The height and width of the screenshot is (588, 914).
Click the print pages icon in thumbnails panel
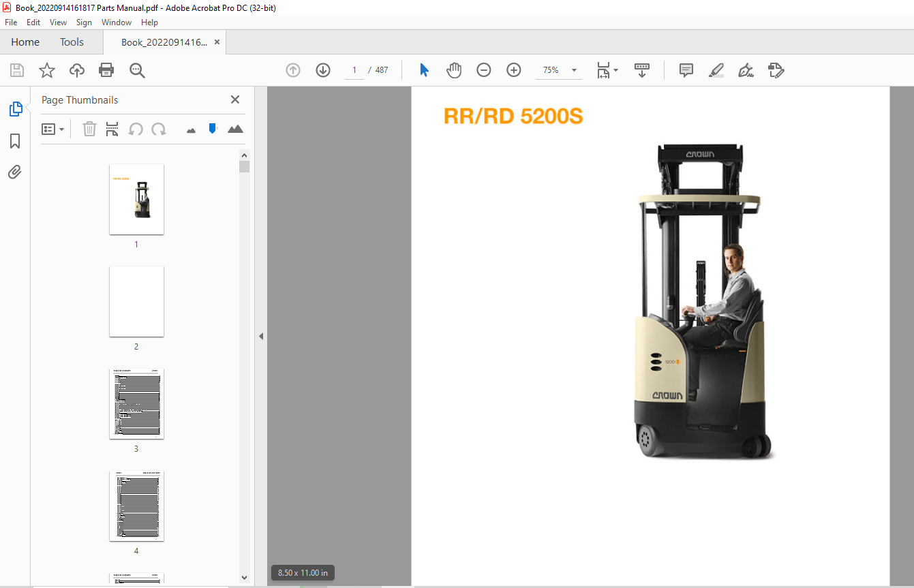(112, 129)
